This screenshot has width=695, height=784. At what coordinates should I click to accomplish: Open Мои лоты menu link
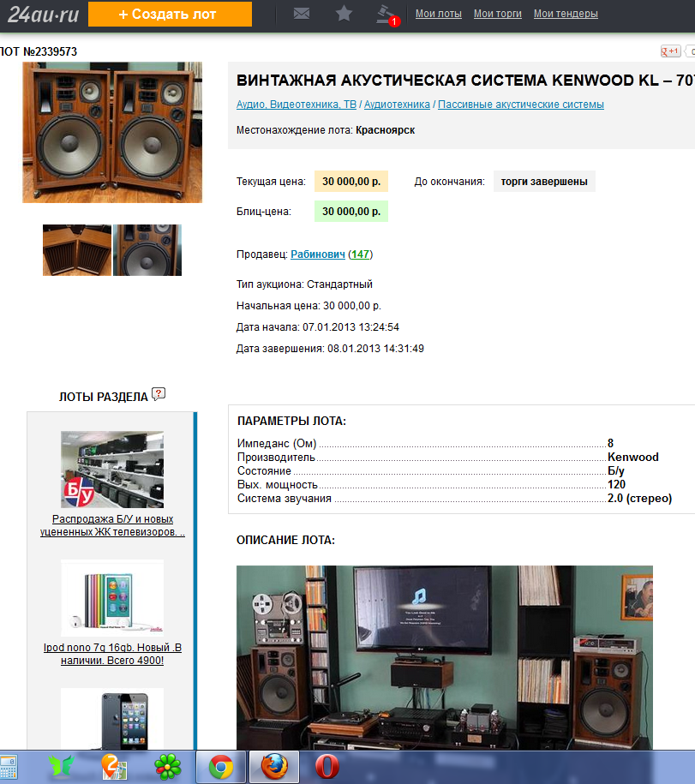click(439, 14)
